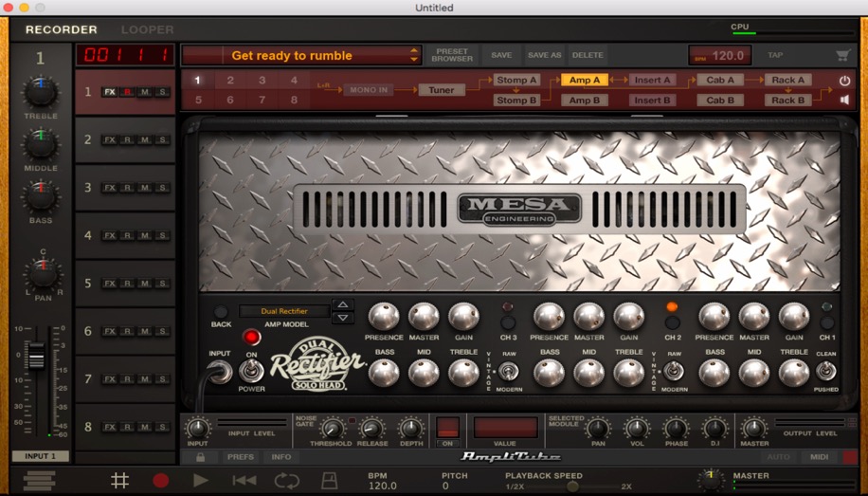The width and height of the screenshot is (868, 496).
Task: Open the Preset Browser
Action: click(x=452, y=55)
